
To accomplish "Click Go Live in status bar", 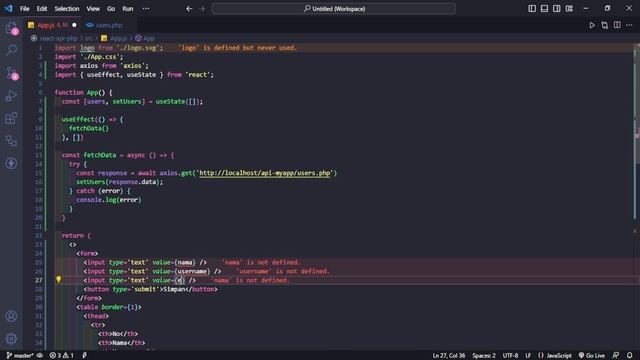I will click(x=592, y=356).
